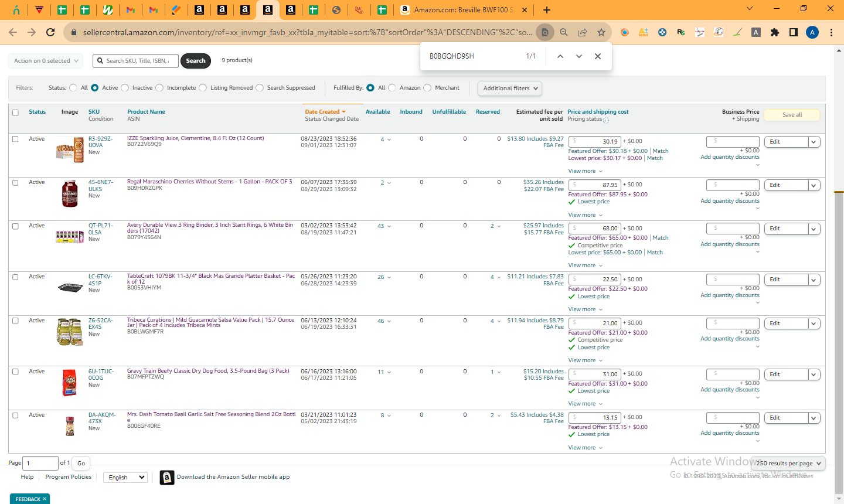This screenshot has width=844, height=504.
Task: Expand View more for TableCraft row
Action: (x=585, y=309)
